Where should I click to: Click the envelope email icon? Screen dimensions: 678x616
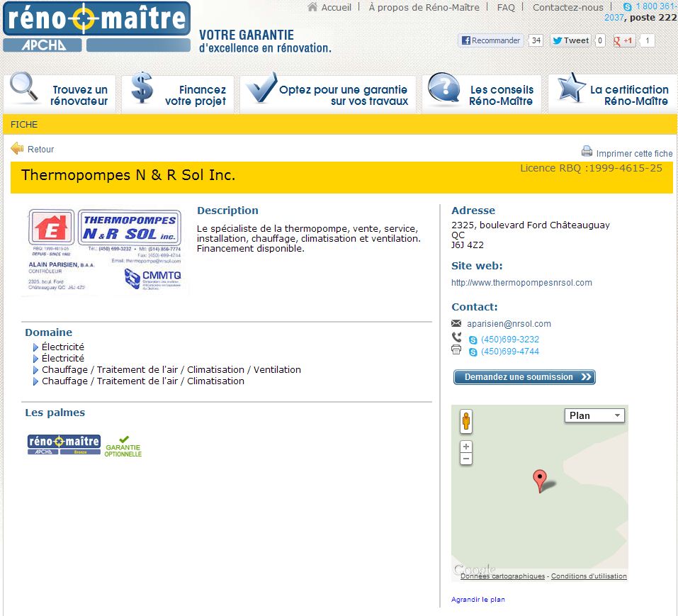[x=456, y=323]
